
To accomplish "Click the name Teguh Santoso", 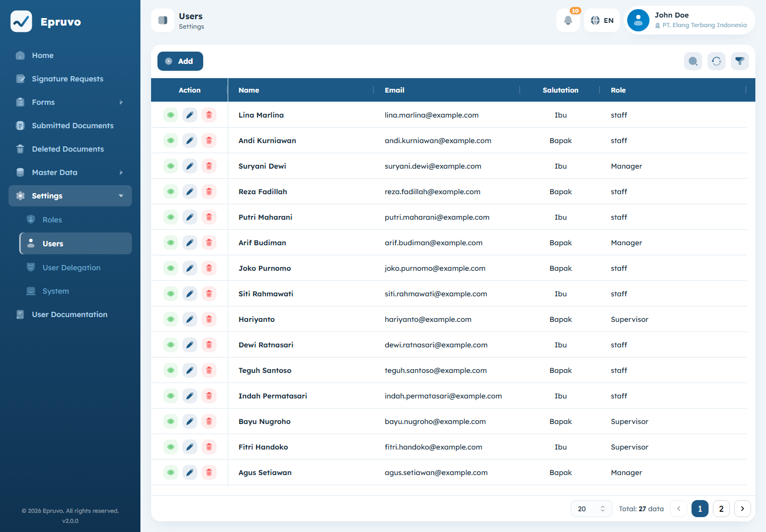I will [x=265, y=370].
